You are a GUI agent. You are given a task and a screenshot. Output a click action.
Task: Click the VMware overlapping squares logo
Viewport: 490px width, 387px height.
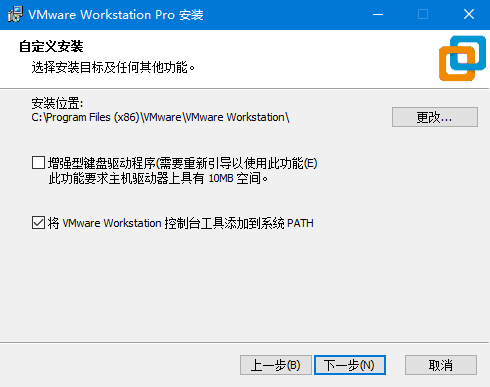pos(462,58)
